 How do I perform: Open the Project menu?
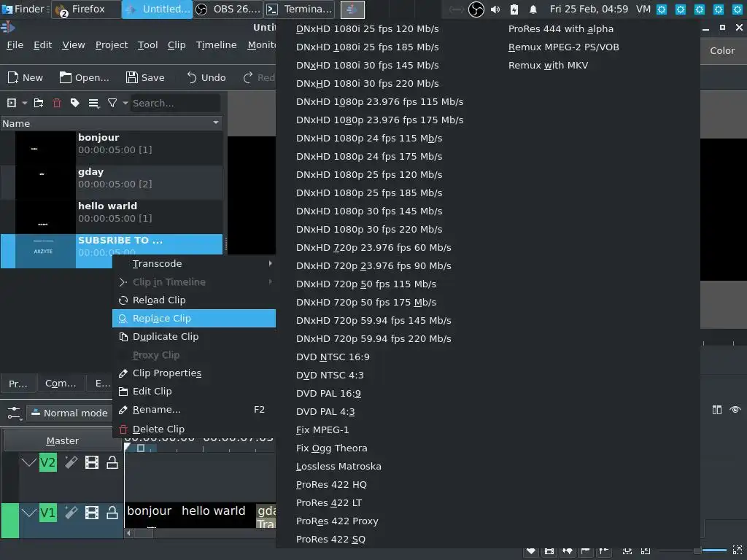[112, 44]
